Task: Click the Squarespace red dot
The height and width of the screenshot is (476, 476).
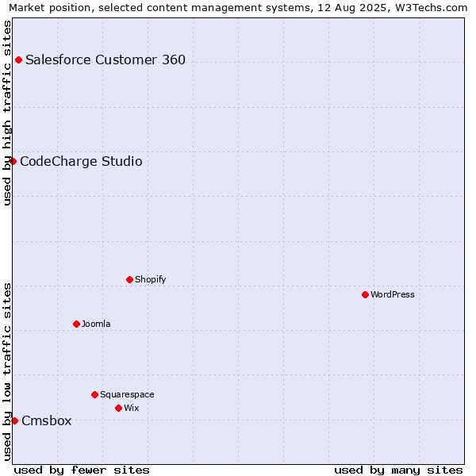Action: tap(94, 394)
